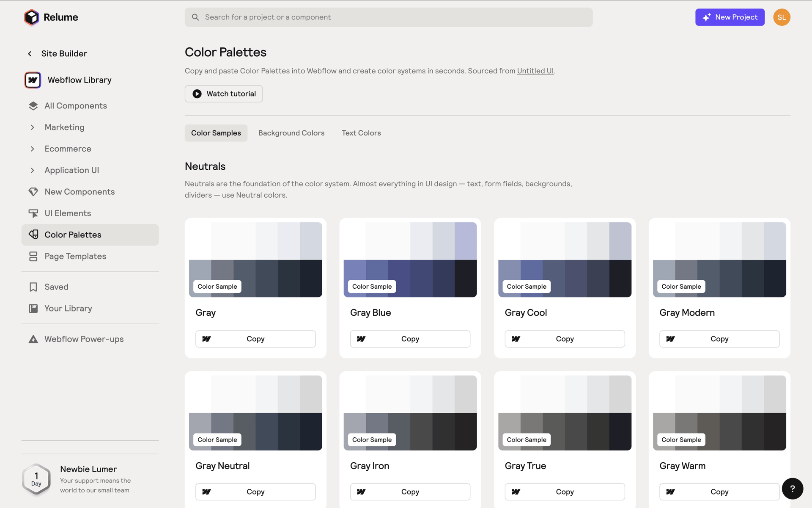812x508 pixels.
Task: Click the Relume wordmark text
Action: 61,17
